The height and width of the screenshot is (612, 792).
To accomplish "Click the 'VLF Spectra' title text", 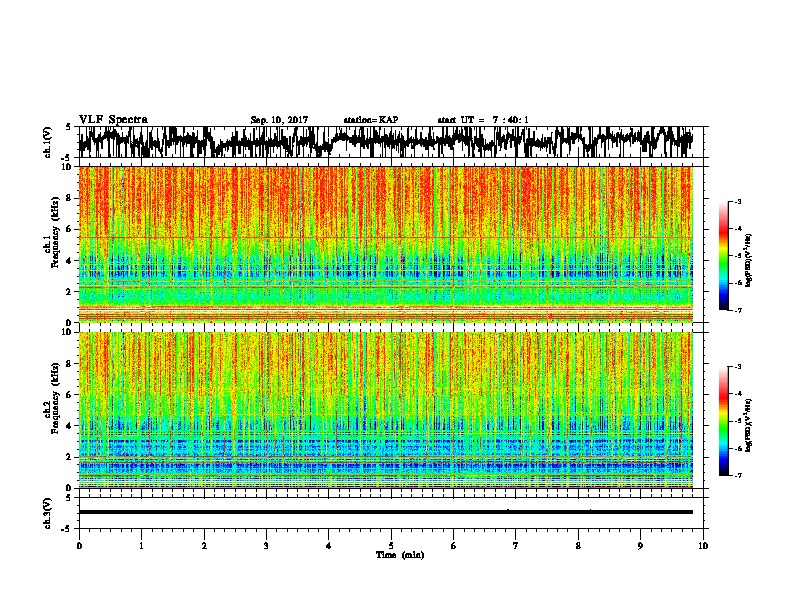I will [113, 119].
